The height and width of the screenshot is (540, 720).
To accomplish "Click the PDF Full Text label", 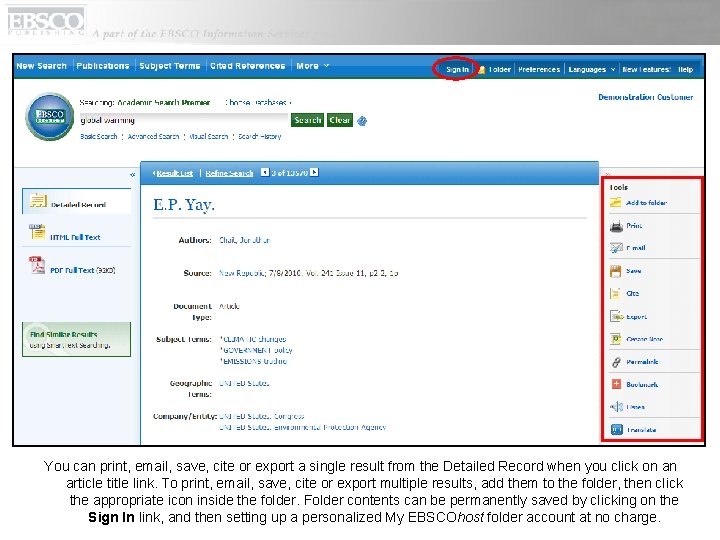I will 83,270.
